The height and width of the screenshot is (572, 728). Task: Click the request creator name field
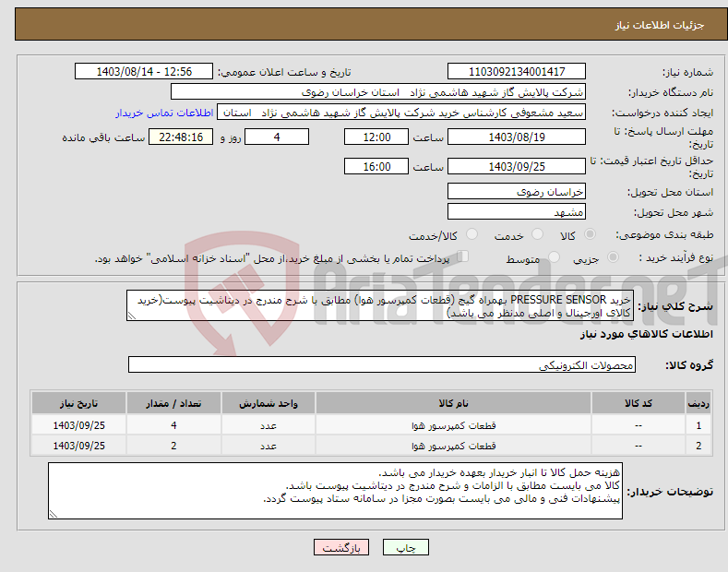[401, 113]
